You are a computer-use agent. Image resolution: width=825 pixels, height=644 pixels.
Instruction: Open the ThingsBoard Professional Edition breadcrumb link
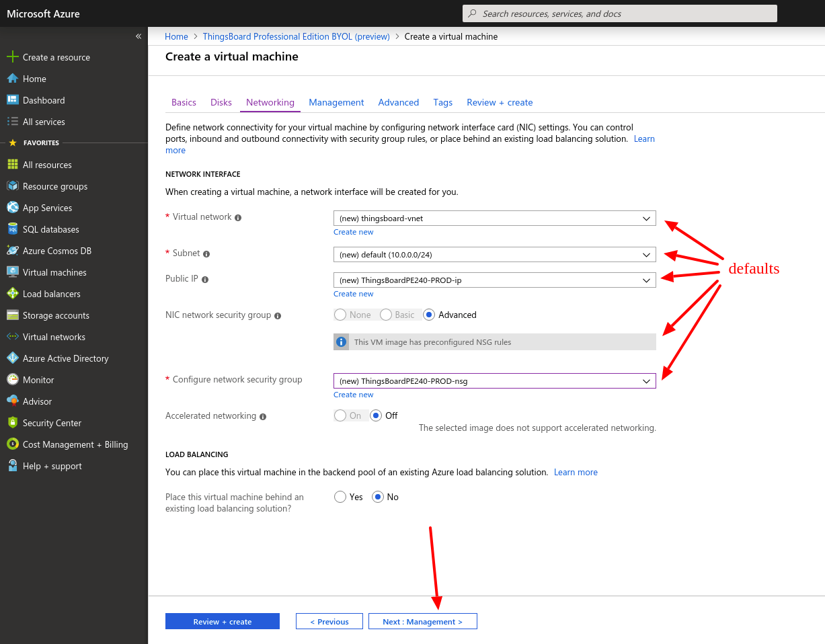(297, 36)
